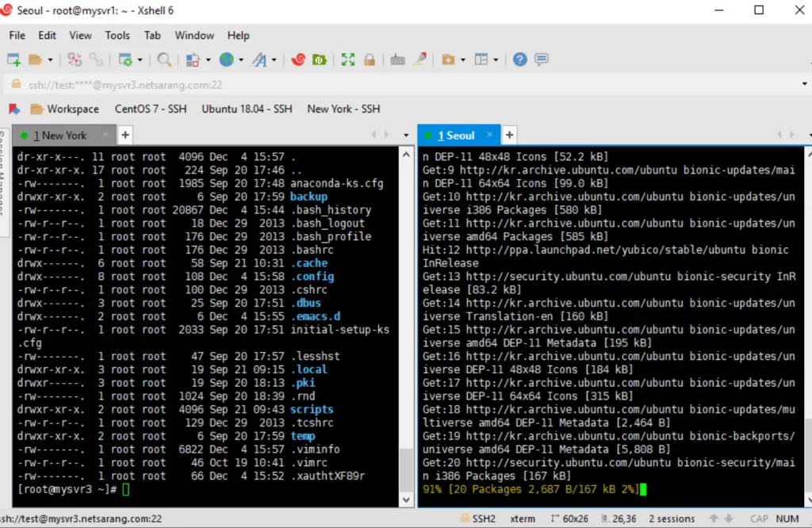Screen dimensions: 812x528
Task: Select the globe encoding icon
Action: pos(228,59)
